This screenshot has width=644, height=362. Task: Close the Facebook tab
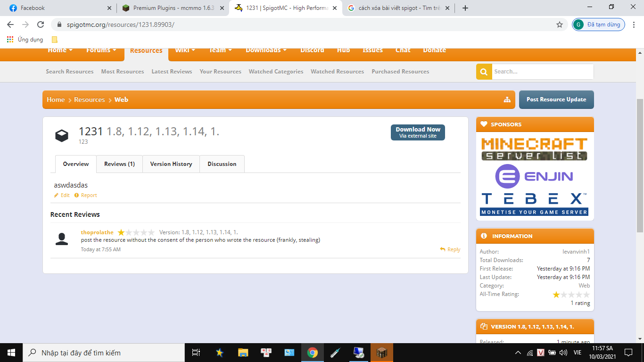(109, 8)
